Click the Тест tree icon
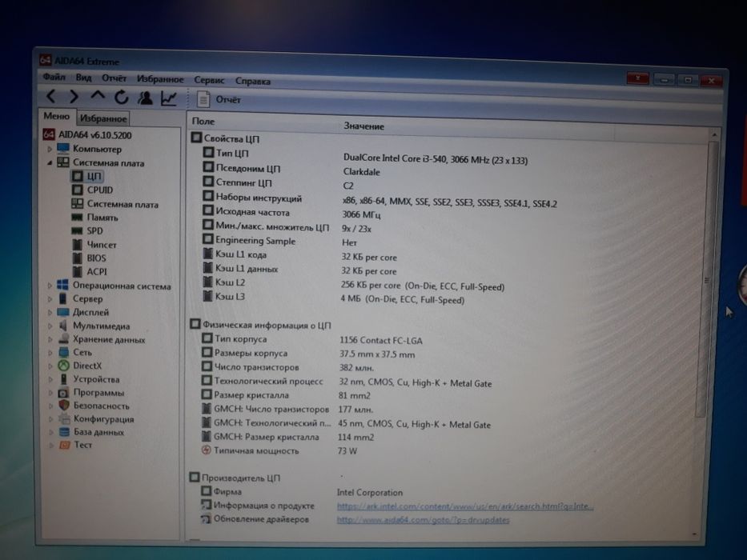747x560 pixels. [x=64, y=445]
